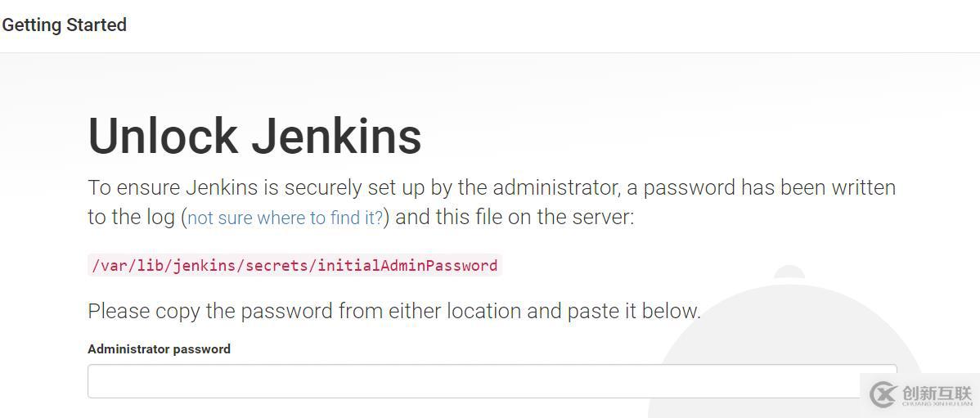The width and height of the screenshot is (980, 418).
Task: Click the Administrator password field label
Action: tap(159, 348)
